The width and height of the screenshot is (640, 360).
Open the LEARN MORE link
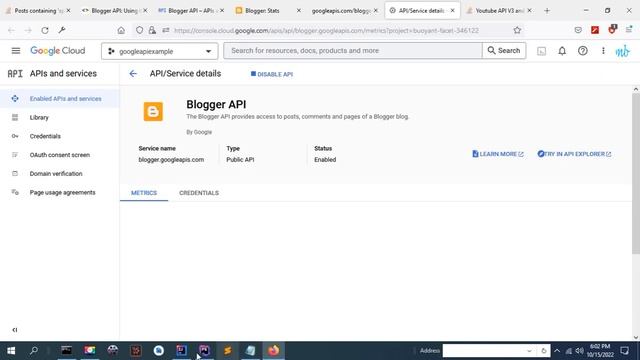pos(498,154)
